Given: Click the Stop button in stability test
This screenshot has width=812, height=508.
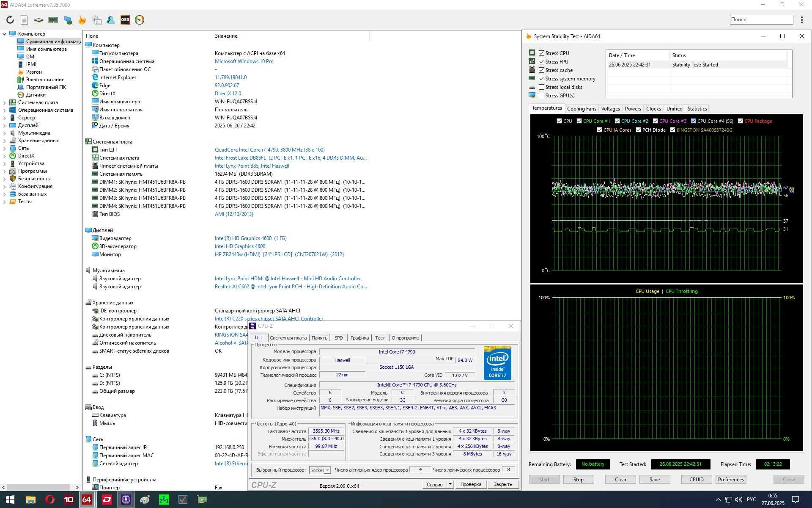Looking at the screenshot, I should (578, 480).
